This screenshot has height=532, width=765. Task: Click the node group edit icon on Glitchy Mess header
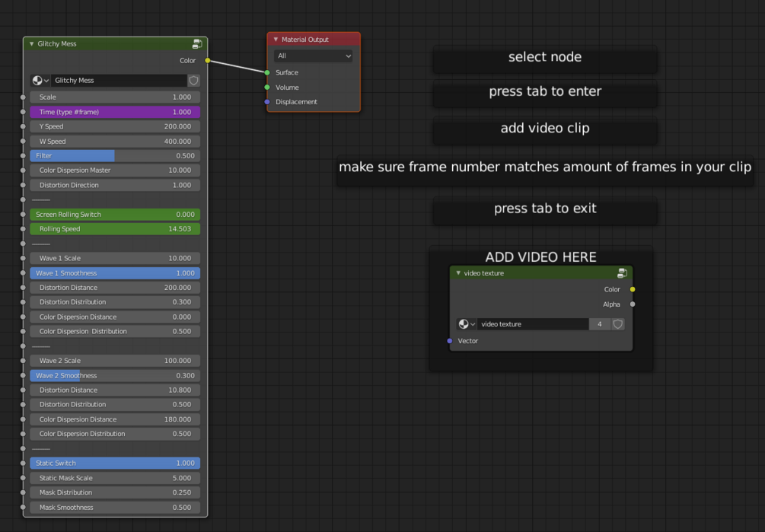197,44
